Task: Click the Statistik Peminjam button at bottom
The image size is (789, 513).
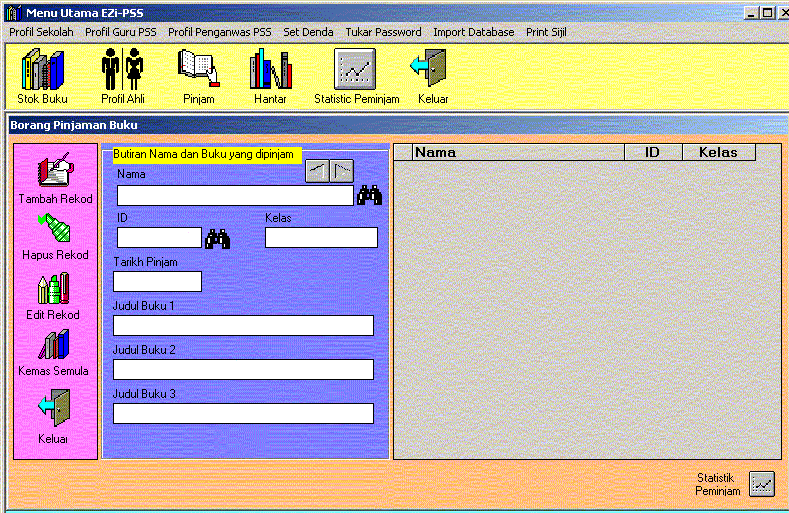Action: click(762, 484)
